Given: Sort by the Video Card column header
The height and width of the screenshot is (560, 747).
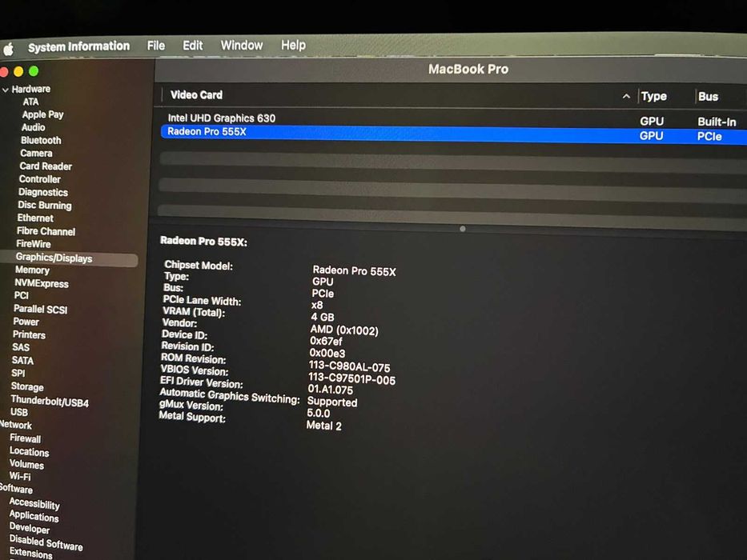Looking at the screenshot, I should tap(196, 94).
